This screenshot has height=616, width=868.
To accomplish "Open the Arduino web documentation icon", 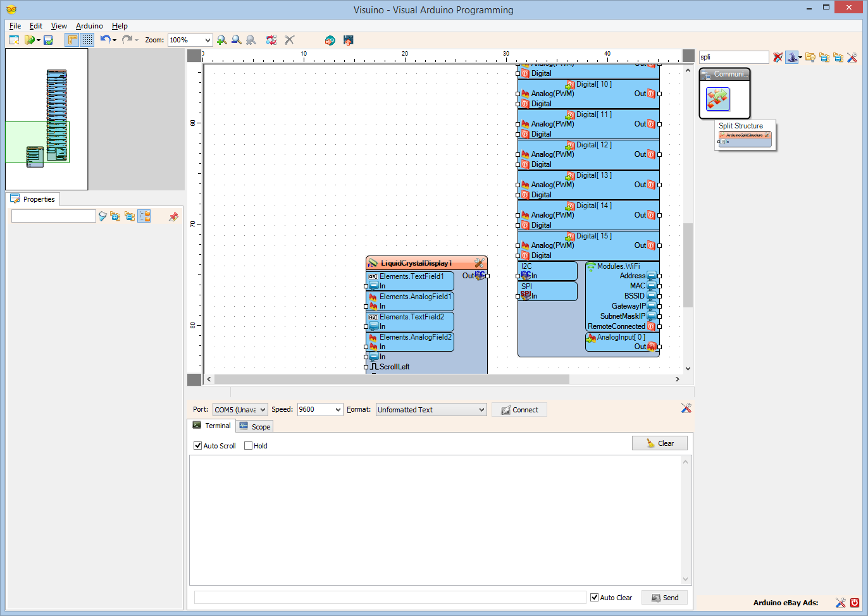I will point(330,40).
